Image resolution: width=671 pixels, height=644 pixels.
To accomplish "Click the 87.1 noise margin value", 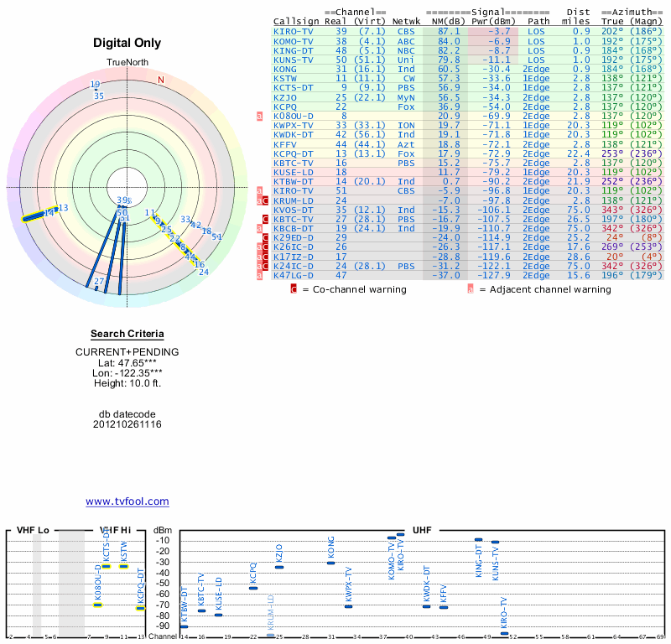I will pos(449,31).
